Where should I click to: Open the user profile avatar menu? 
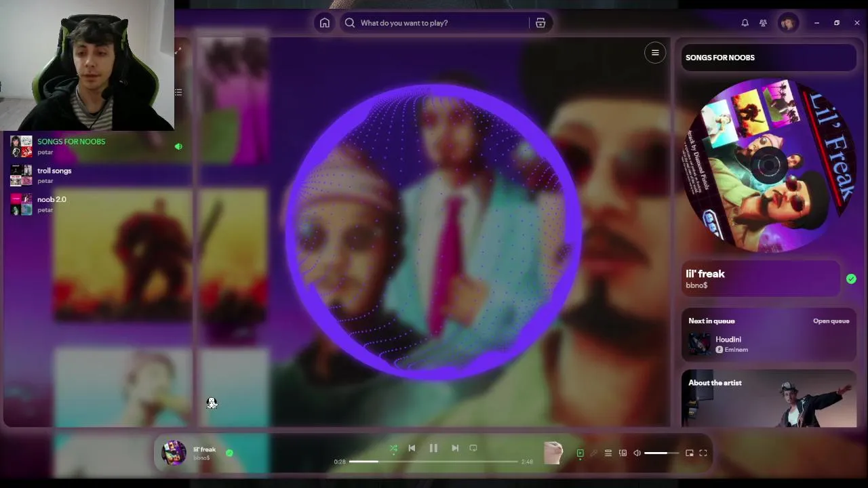(x=788, y=23)
